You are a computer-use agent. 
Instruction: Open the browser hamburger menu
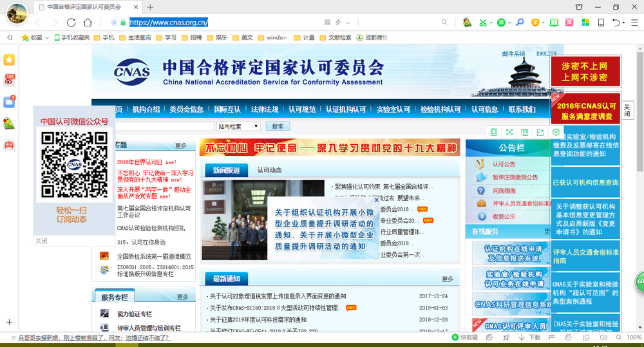(x=634, y=23)
